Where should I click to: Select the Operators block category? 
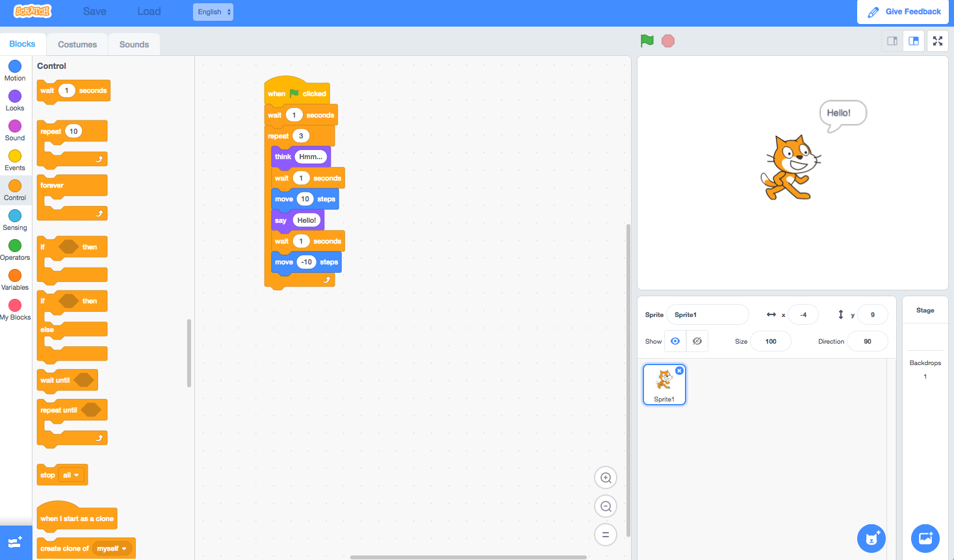(x=14, y=249)
